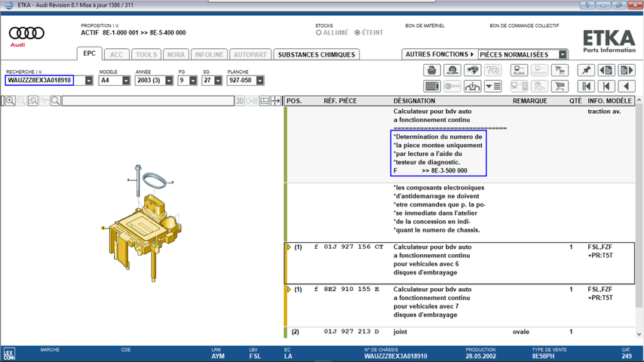This screenshot has width=644, height=362.
Task: Click the F >> 8E-3-500 000 line
Action: [x=430, y=170]
